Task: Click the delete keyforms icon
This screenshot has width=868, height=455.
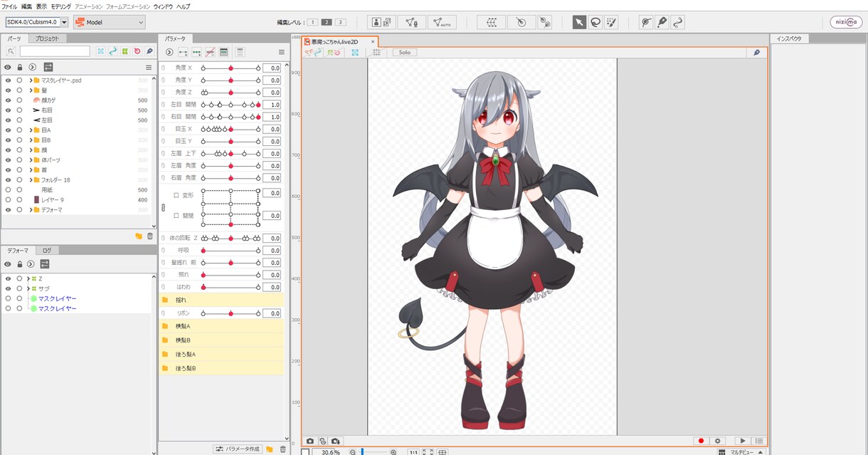Action: point(210,52)
